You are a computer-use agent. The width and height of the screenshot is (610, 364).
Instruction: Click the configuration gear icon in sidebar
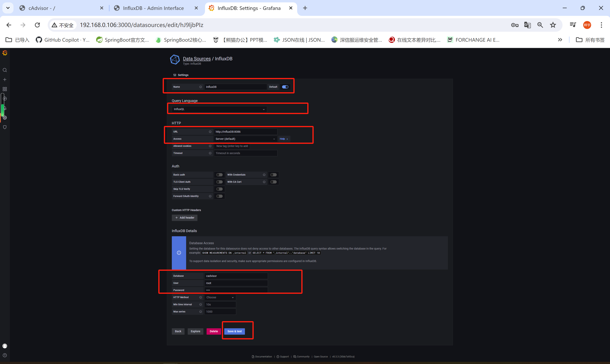[x=5, y=117]
